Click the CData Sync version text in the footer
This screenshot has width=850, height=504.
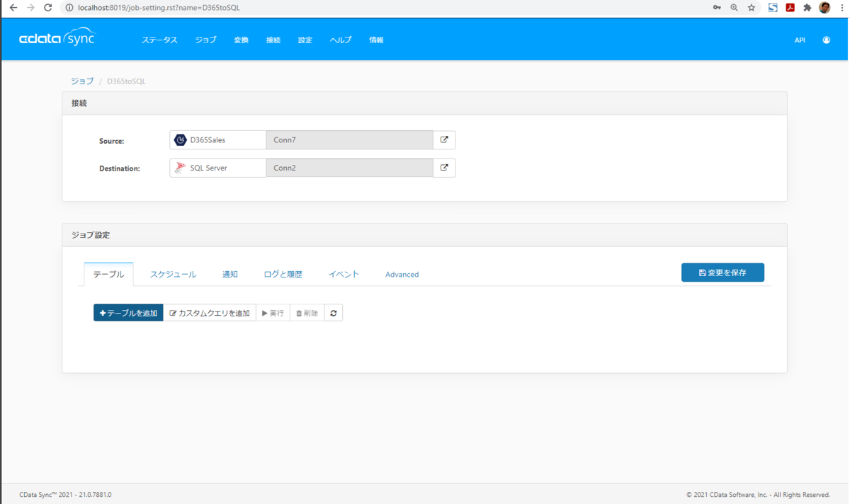tap(65, 495)
